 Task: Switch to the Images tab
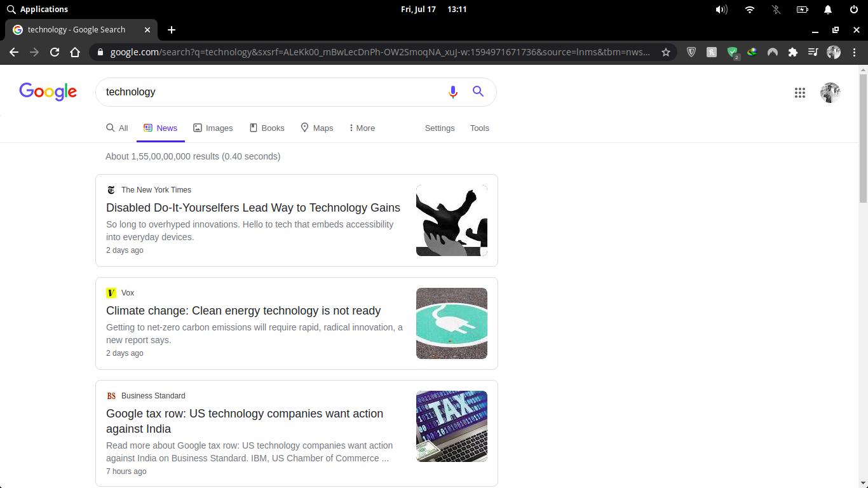tap(213, 128)
